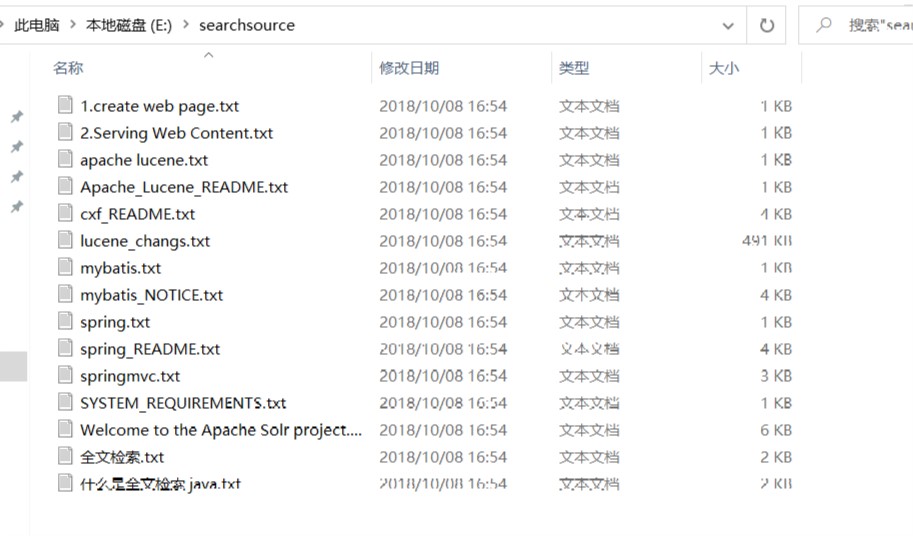
Task: Select file name lucene_changs.txt
Action: coord(145,241)
